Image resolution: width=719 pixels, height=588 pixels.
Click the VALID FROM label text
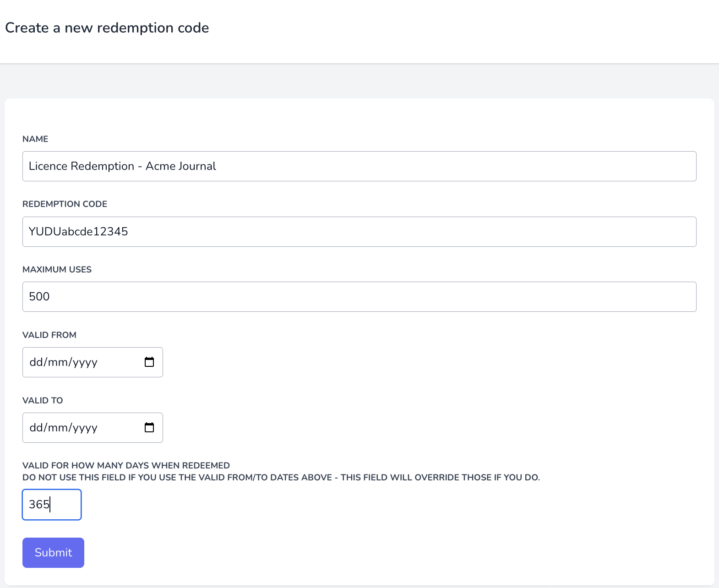click(49, 335)
